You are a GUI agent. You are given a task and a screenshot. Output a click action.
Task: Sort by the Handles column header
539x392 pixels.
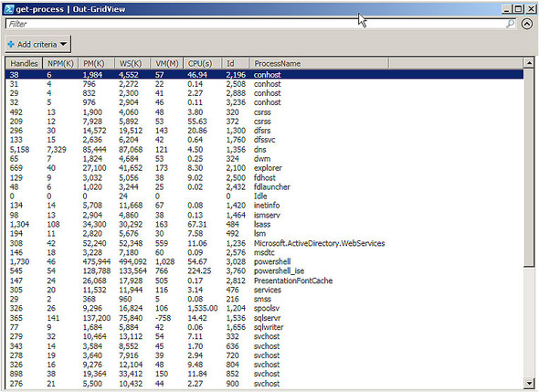(x=24, y=64)
